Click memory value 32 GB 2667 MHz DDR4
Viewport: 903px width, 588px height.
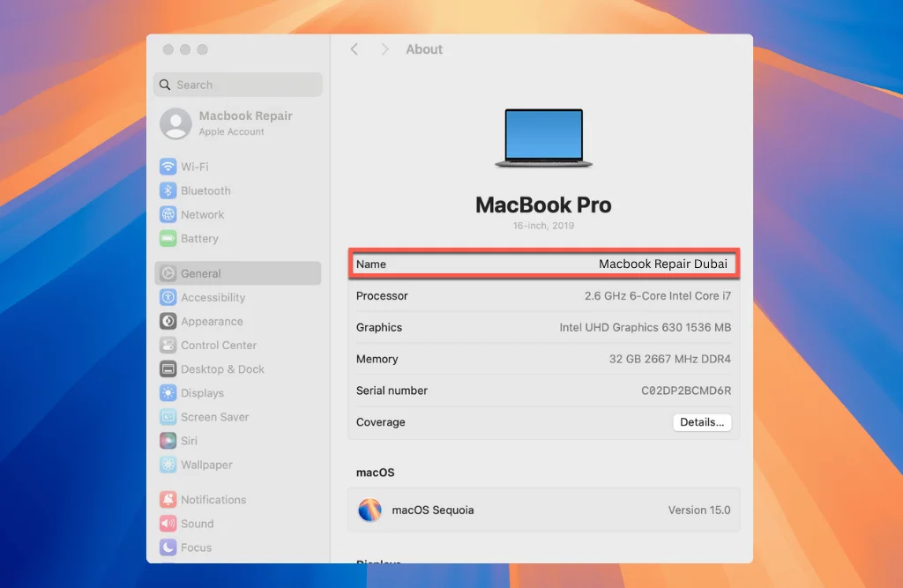[x=670, y=359]
